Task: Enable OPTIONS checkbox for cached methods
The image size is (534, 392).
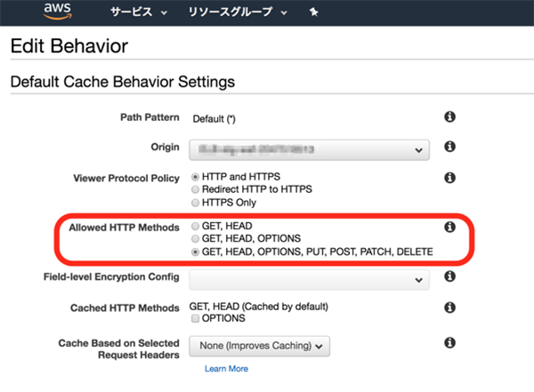Action: point(196,318)
